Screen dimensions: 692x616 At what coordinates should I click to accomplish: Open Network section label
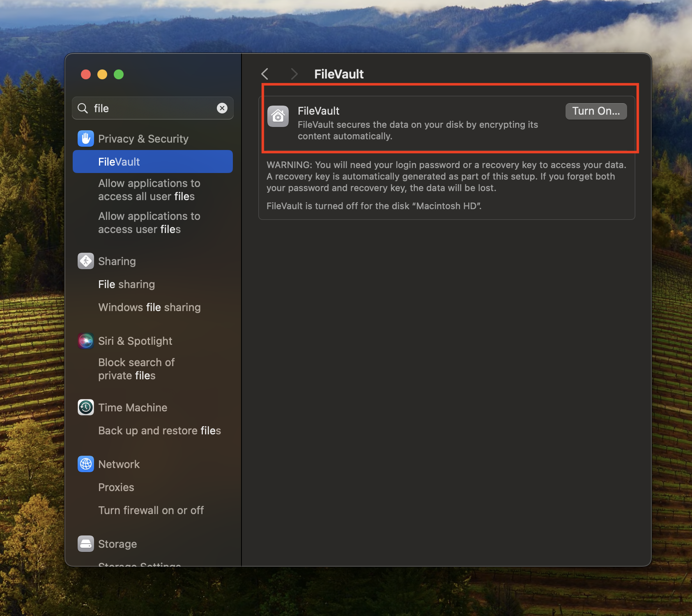119,464
